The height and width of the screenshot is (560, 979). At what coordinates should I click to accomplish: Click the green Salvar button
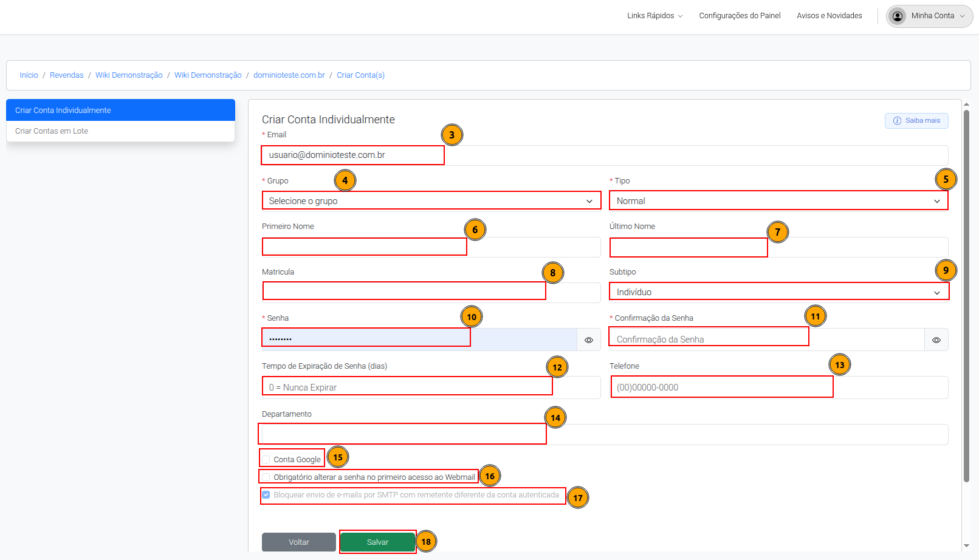[377, 542]
